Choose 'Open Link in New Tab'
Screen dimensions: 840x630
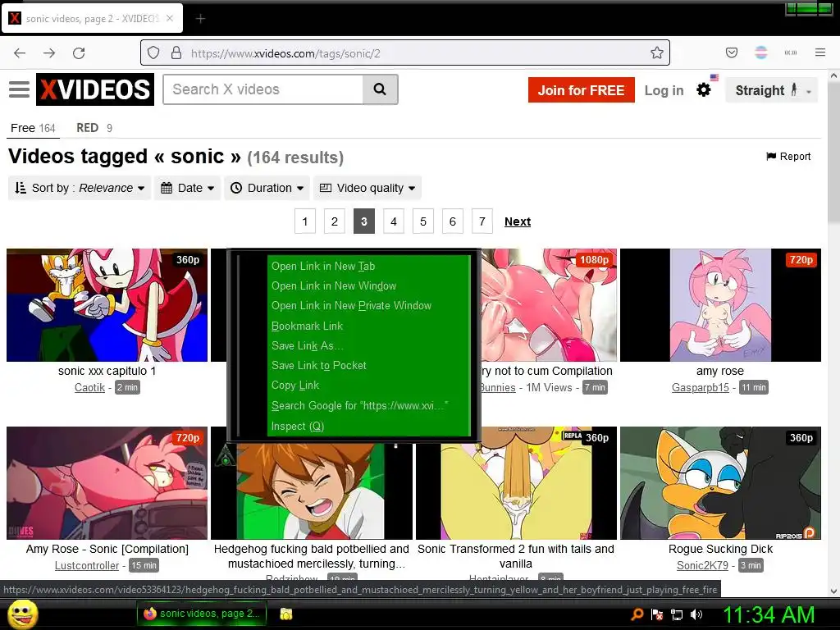(x=369, y=267)
